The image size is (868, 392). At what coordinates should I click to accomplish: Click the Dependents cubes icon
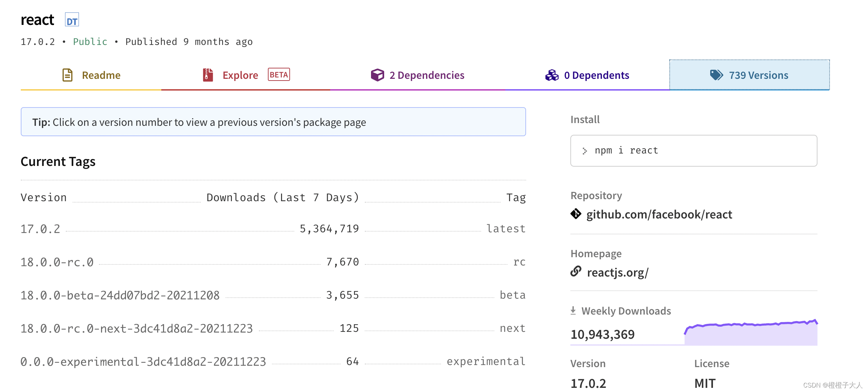pyautogui.click(x=552, y=75)
